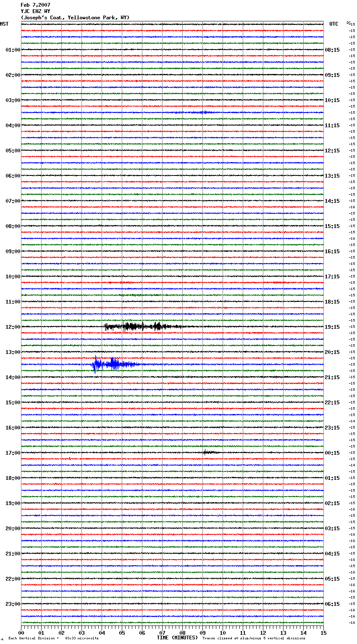Screen dimensions: 357x644
Task: Click the UTC time label '05:15'
Action: pyautogui.click(x=332, y=579)
